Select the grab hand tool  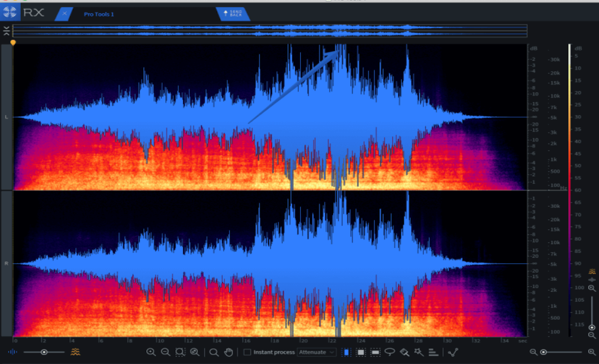pyautogui.click(x=229, y=352)
